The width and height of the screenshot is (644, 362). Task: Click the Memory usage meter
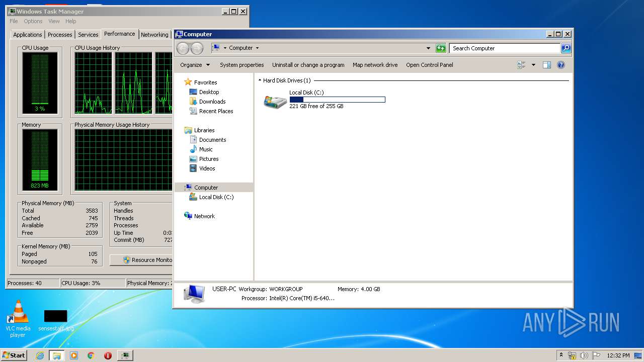pyautogui.click(x=40, y=160)
